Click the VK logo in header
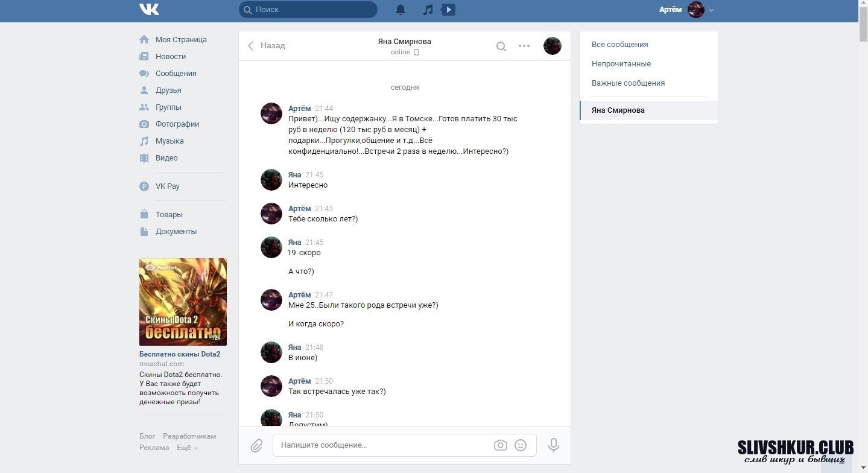 pyautogui.click(x=149, y=10)
